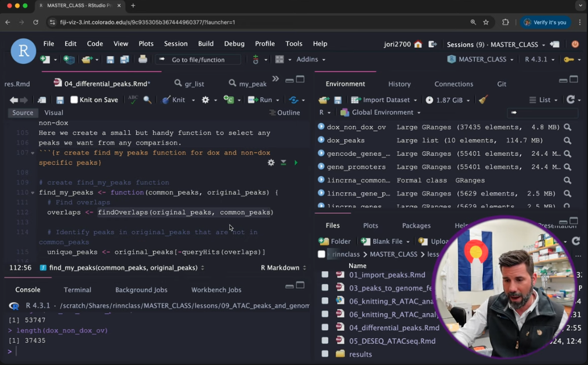Screen dimensions: 588x365
Task: Toggle Knit on Save checkbox
Action: 74,100
